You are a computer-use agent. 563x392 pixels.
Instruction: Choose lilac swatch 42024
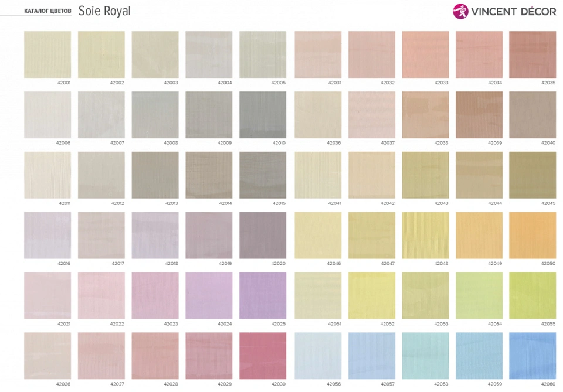[x=209, y=295]
